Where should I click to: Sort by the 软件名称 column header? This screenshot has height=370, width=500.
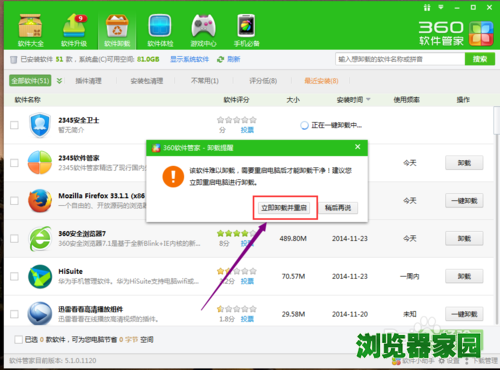[28, 99]
